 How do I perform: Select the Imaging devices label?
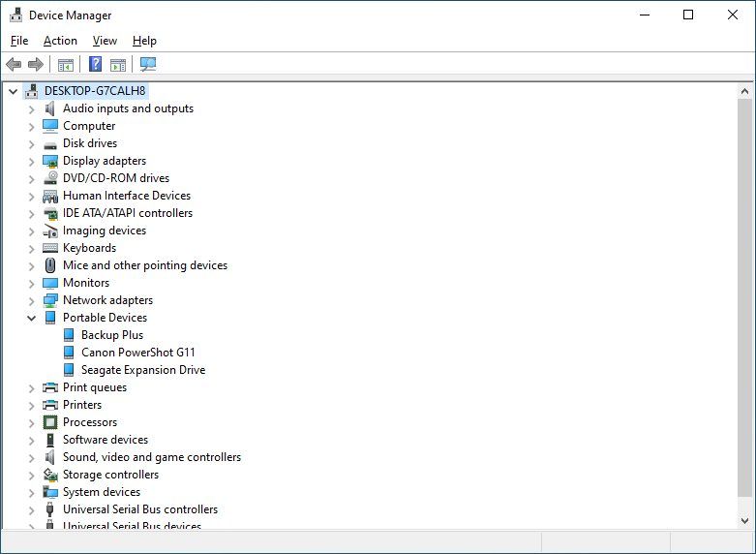point(105,231)
